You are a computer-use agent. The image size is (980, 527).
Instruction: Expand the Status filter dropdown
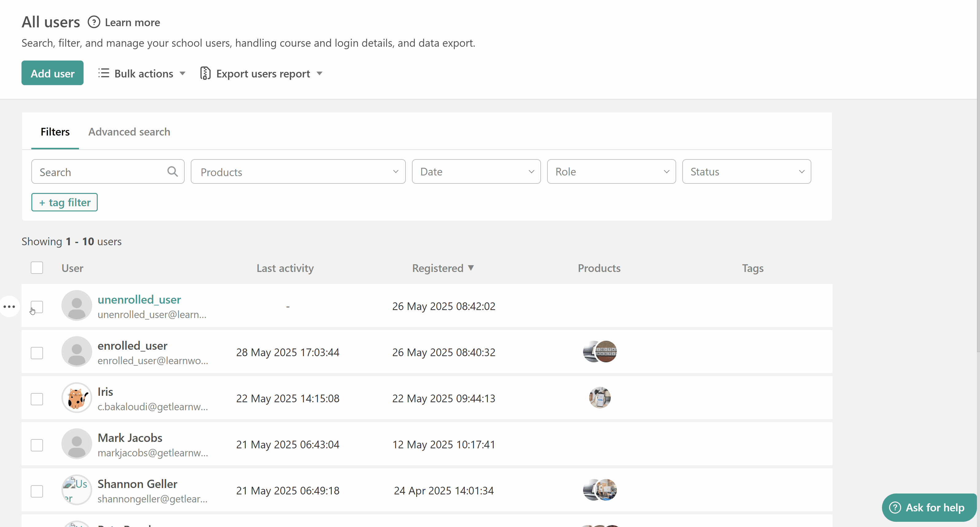pyautogui.click(x=746, y=171)
